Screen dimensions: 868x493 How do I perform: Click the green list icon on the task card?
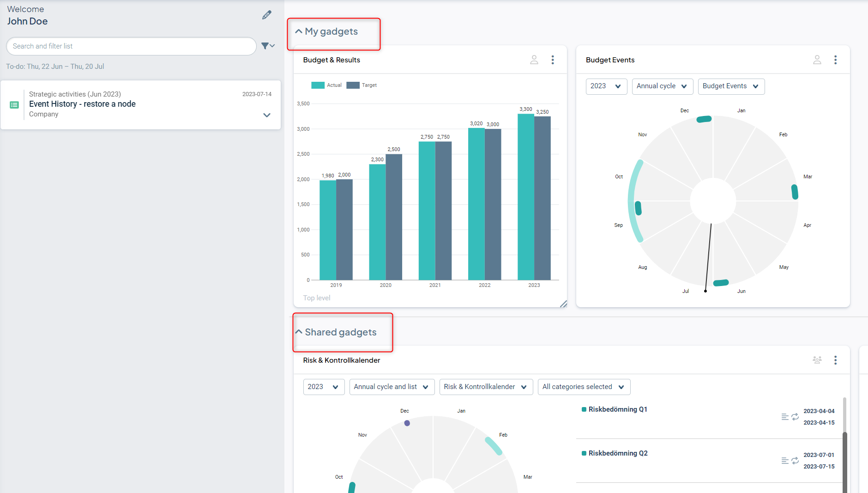click(14, 105)
